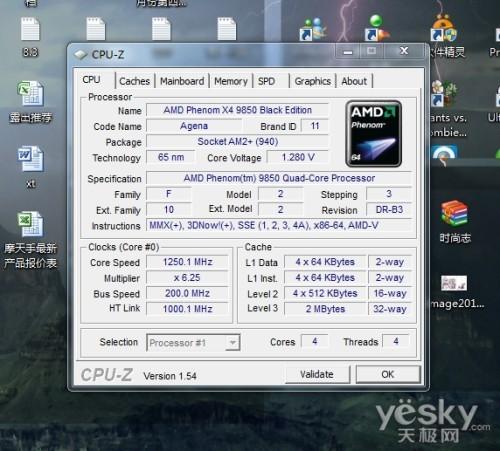Click the Core Speed value 1250.1 MHz

pos(187,262)
